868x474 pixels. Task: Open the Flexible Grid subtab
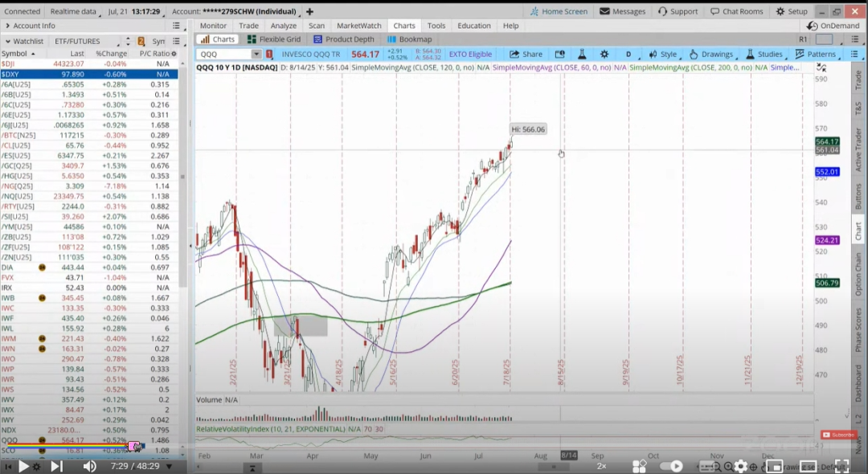274,39
